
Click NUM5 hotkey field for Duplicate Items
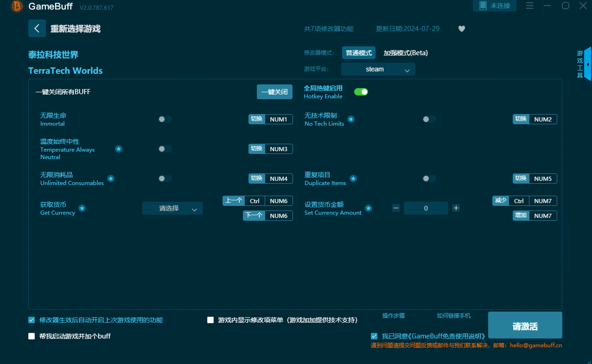click(543, 179)
